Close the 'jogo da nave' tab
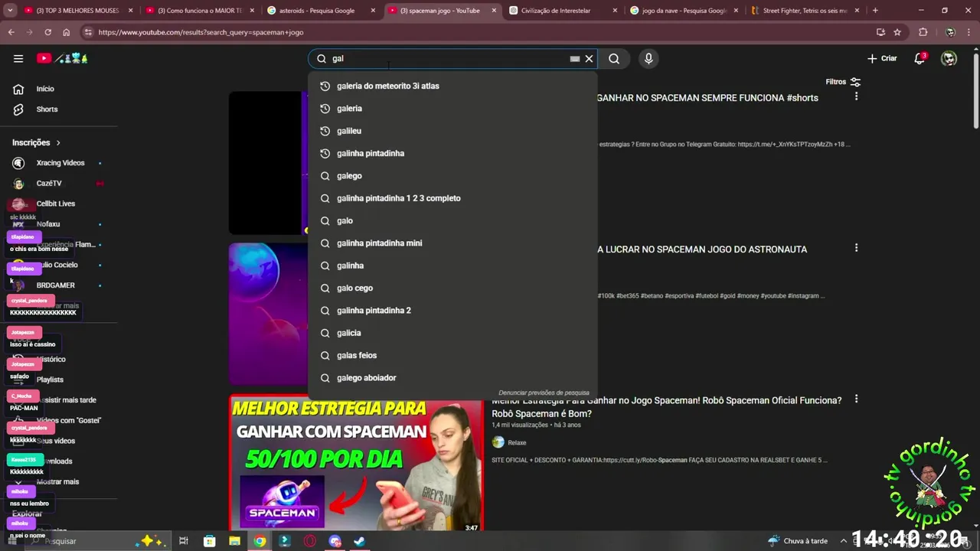The image size is (980, 551). click(735, 11)
